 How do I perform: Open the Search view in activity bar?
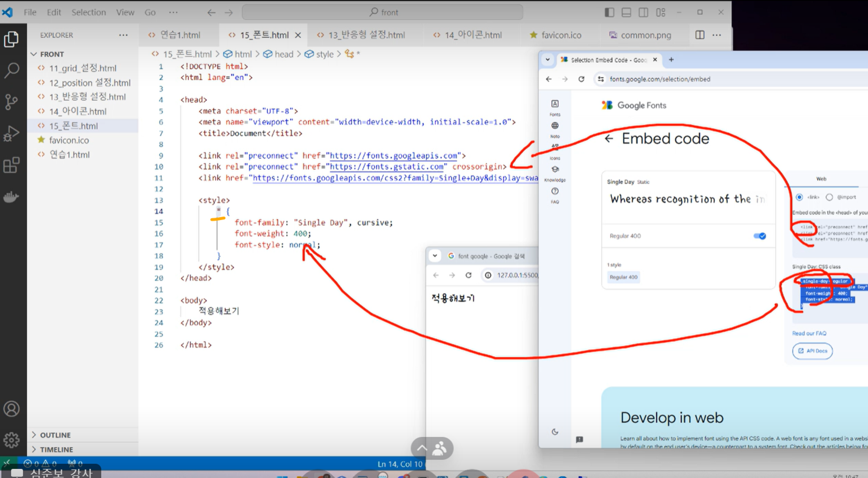pyautogui.click(x=12, y=70)
